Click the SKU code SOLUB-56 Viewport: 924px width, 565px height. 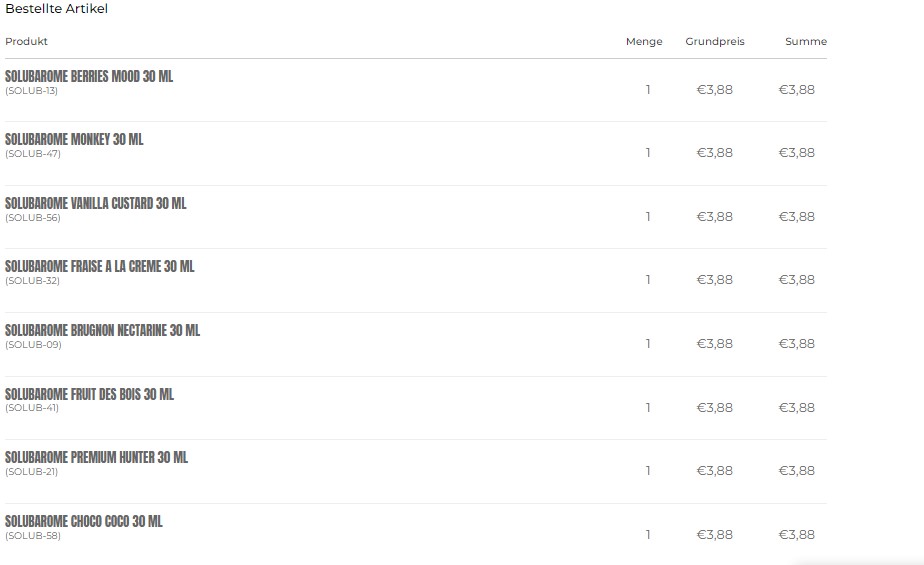[33, 218]
